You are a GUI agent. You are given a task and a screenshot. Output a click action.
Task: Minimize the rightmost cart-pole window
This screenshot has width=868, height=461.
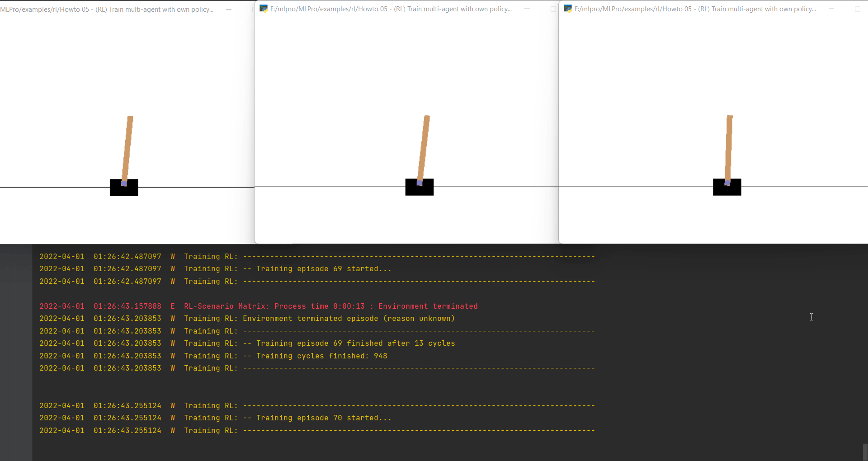click(831, 9)
